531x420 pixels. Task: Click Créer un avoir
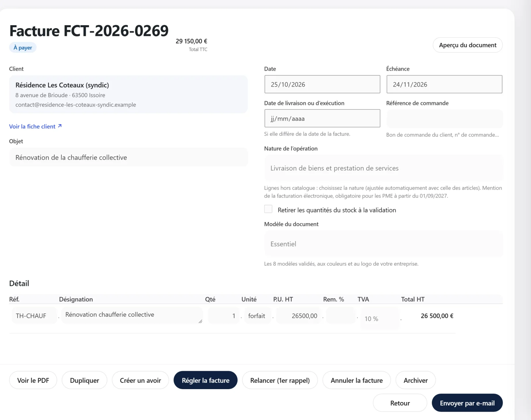click(140, 380)
